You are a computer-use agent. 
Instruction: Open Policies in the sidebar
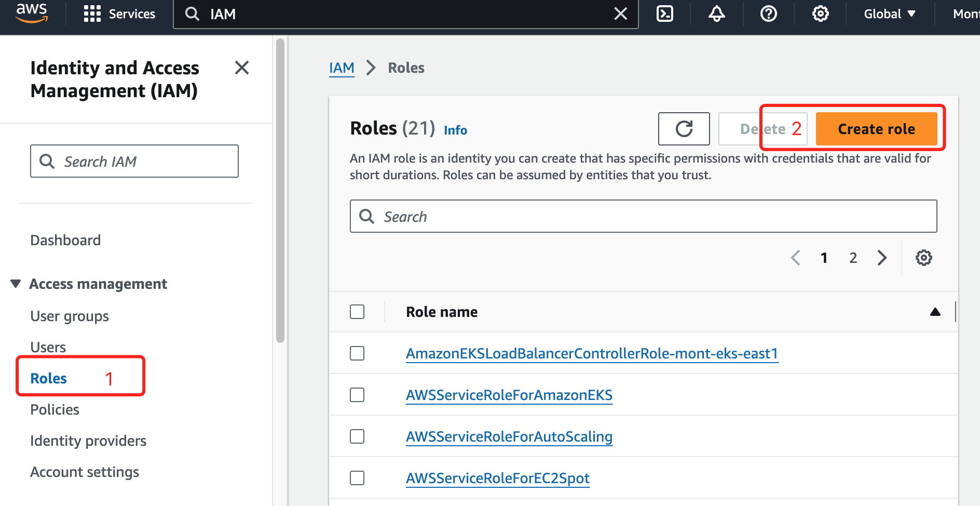click(55, 409)
